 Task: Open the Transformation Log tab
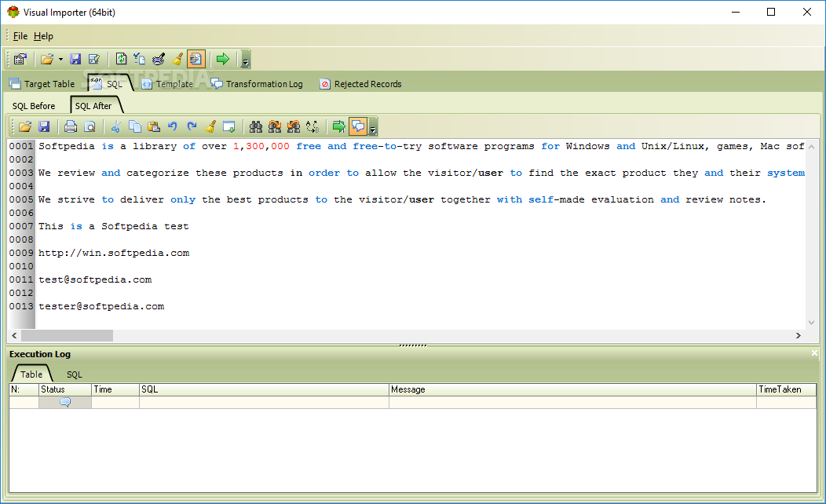(x=257, y=84)
